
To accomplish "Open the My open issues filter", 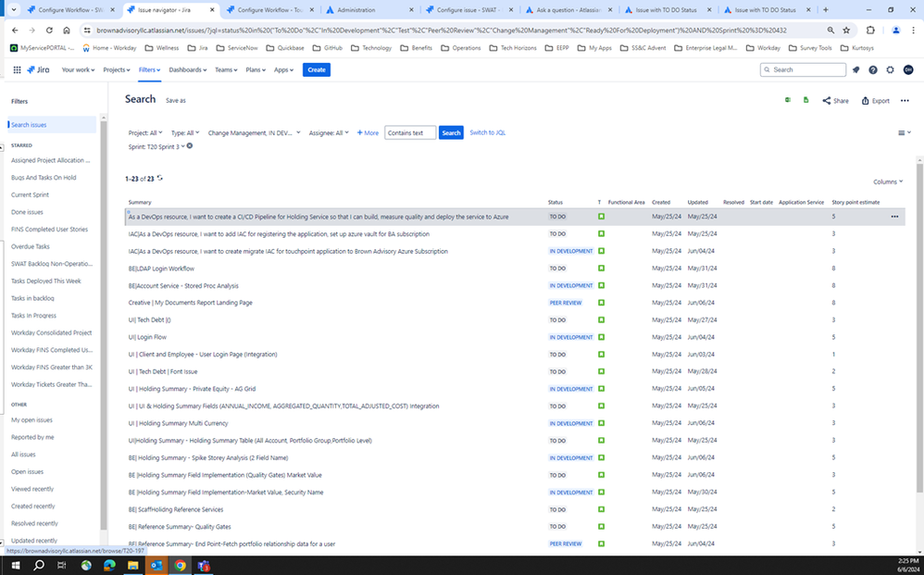I will click(x=31, y=420).
